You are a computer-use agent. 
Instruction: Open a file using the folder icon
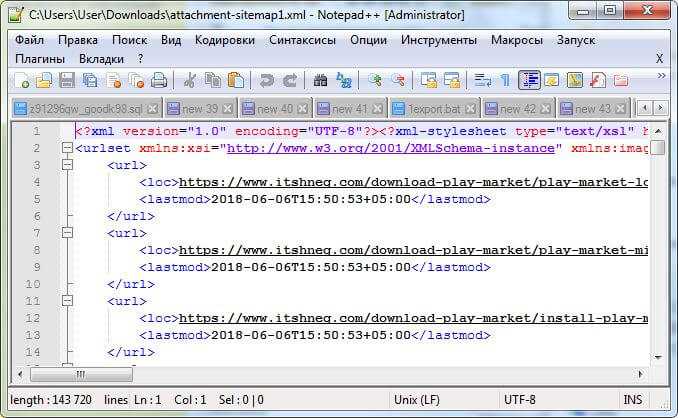(x=44, y=81)
